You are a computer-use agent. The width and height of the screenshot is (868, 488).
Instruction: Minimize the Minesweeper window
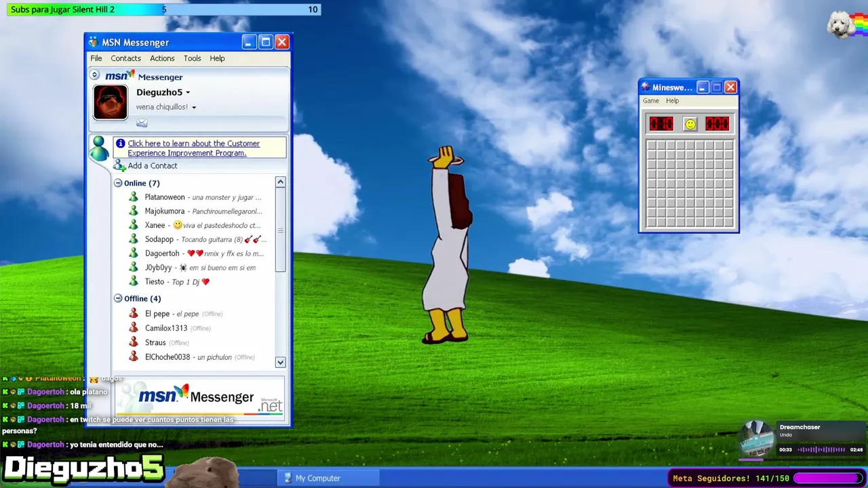point(703,87)
